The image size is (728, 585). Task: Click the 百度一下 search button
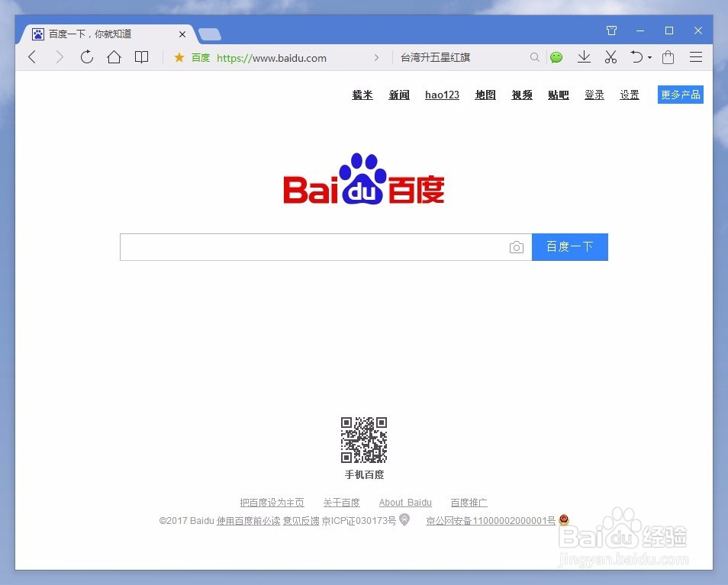[570, 247]
